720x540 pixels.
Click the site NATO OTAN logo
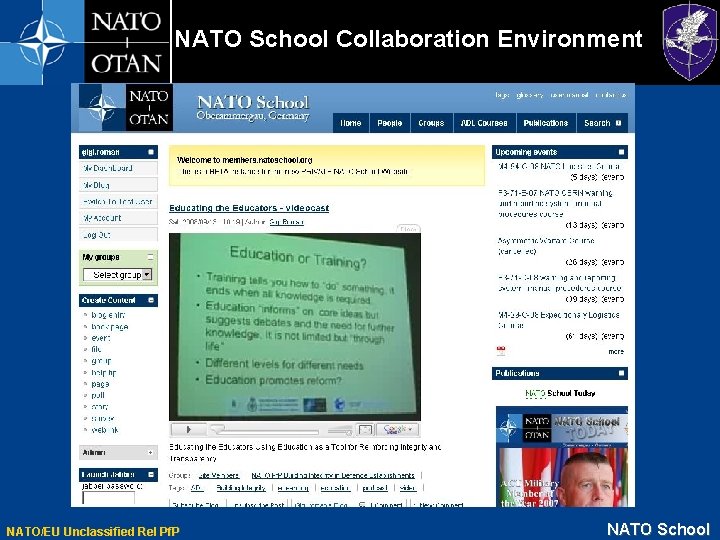pyautogui.click(x=126, y=108)
